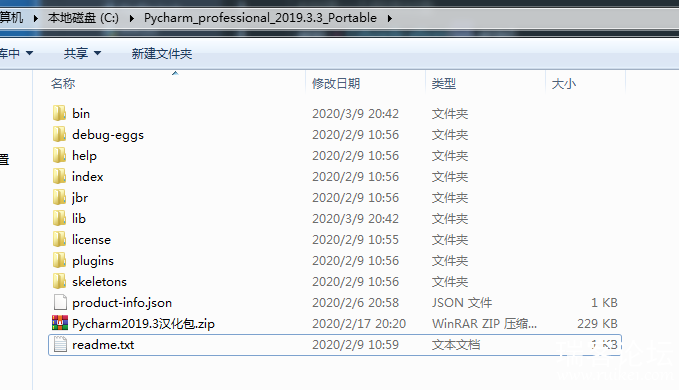679x390 pixels.
Task: Click the readme.txt document icon
Action: [60, 344]
